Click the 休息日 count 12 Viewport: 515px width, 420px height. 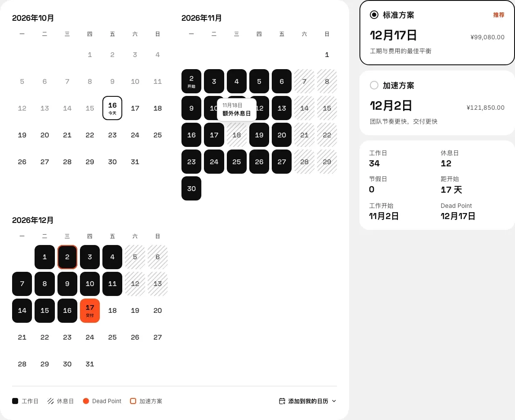click(x=446, y=163)
